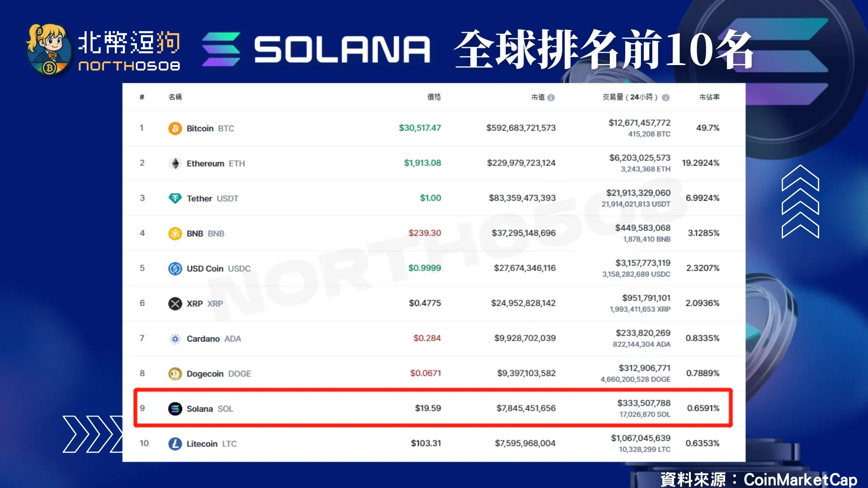The height and width of the screenshot is (488, 868).
Task: Click the XRP black logo icon
Action: (x=175, y=303)
